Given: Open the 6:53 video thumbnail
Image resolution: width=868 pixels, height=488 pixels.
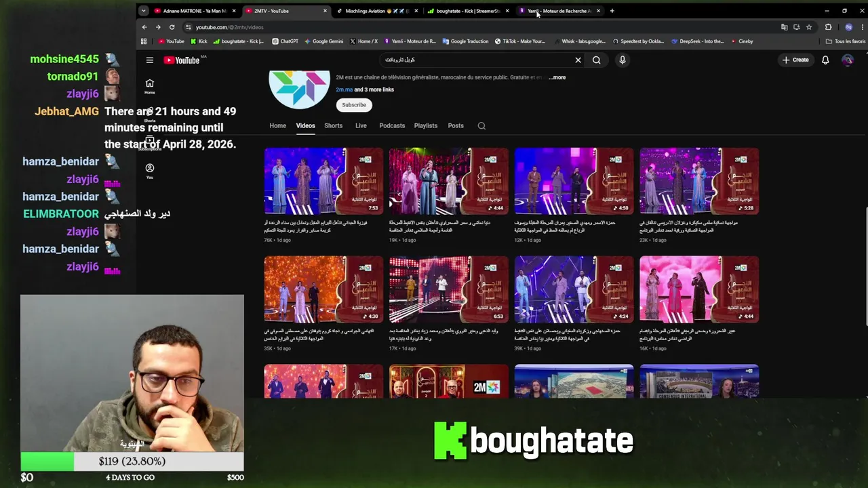Looking at the screenshot, I should click(448, 289).
